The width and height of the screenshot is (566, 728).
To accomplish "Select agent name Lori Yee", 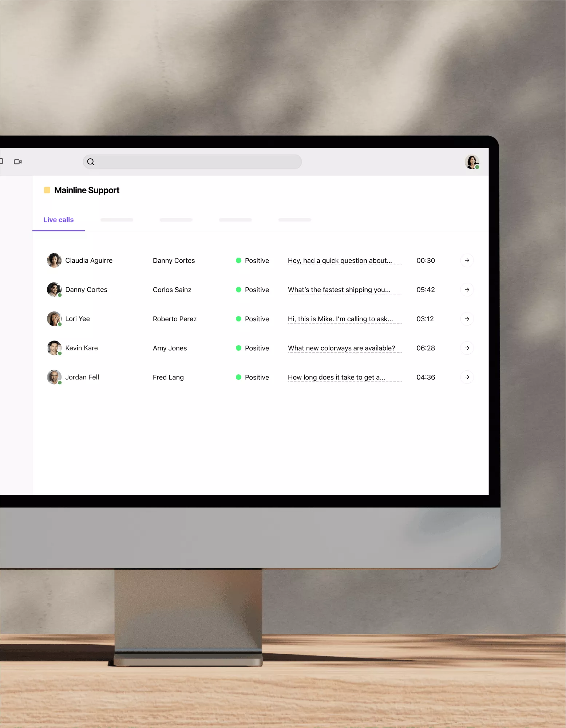I will click(78, 319).
